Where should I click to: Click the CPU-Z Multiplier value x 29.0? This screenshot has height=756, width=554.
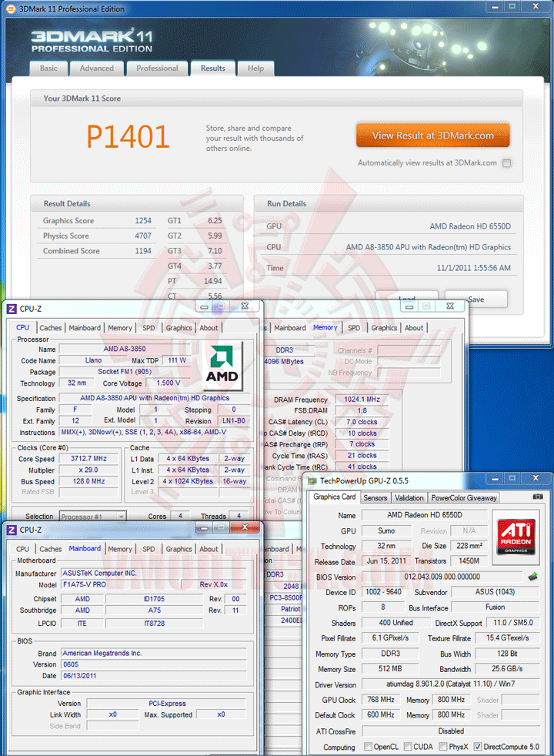point(88,470)
